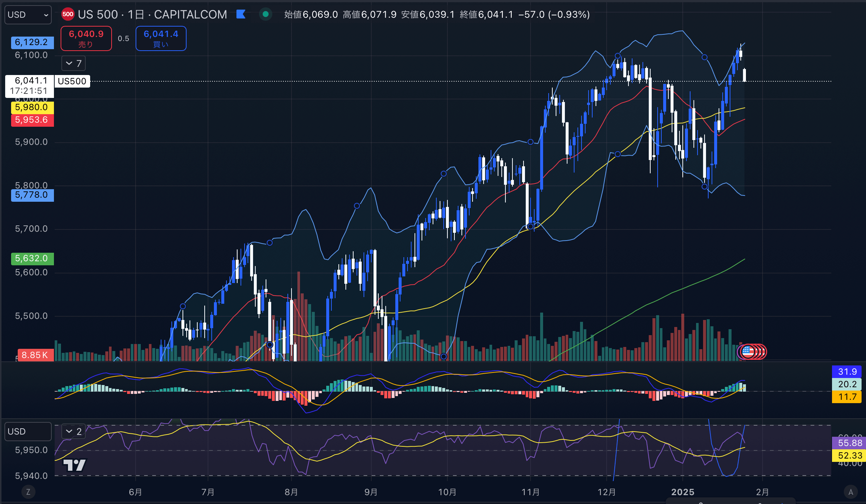Screen dimensions: 866x504
Task: Click the change value −57.0 (−0.93%)
Action: click(x=554, y=14)
